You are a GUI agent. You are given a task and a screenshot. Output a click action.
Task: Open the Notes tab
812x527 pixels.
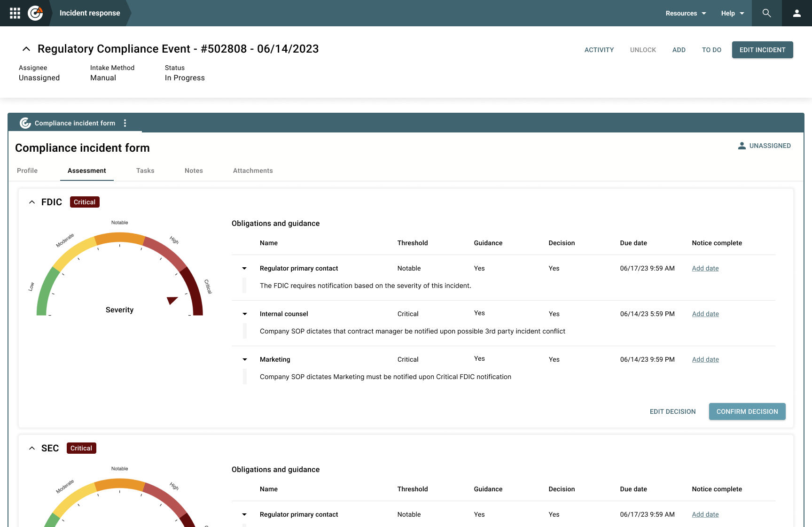point(194,170)
